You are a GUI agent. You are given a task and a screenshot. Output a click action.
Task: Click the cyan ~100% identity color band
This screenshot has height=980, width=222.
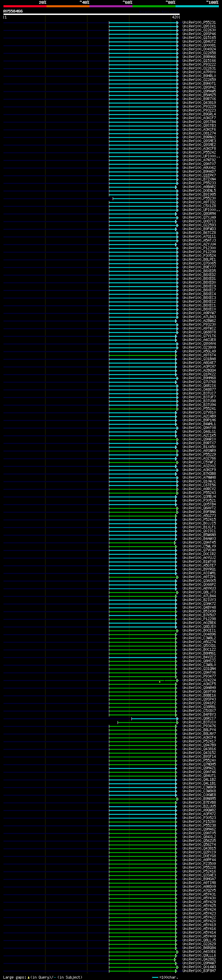[197, 6]
